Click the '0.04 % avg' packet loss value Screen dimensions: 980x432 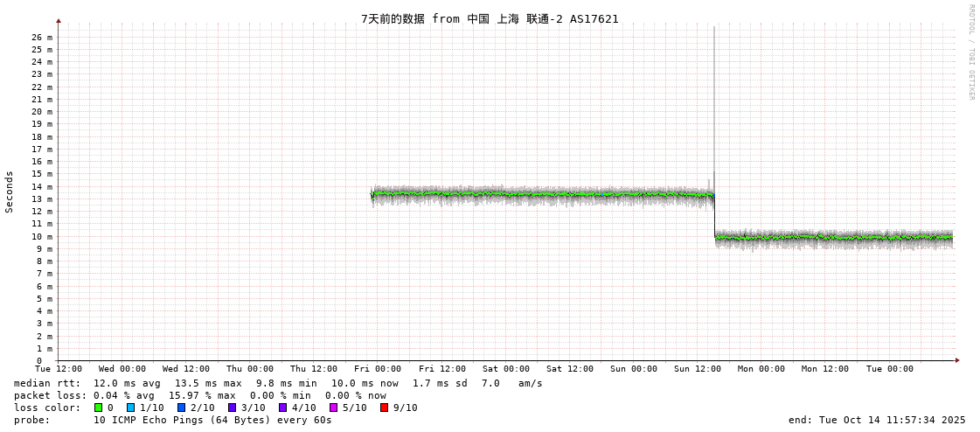click(127, 395)
